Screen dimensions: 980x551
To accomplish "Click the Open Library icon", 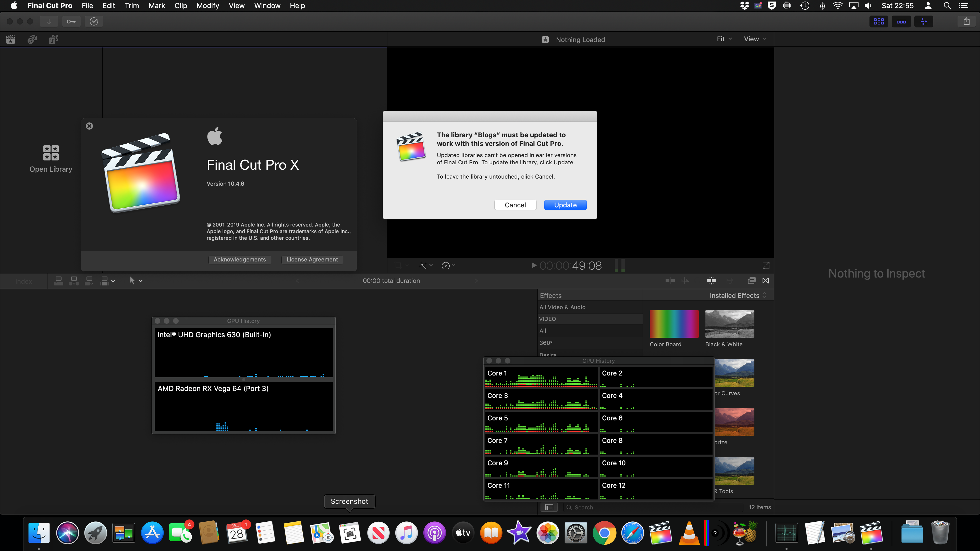I will pos(51,153).
